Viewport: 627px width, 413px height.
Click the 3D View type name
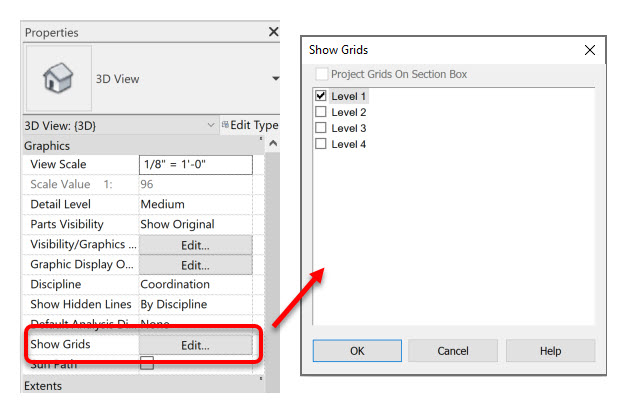coord(117,79)
